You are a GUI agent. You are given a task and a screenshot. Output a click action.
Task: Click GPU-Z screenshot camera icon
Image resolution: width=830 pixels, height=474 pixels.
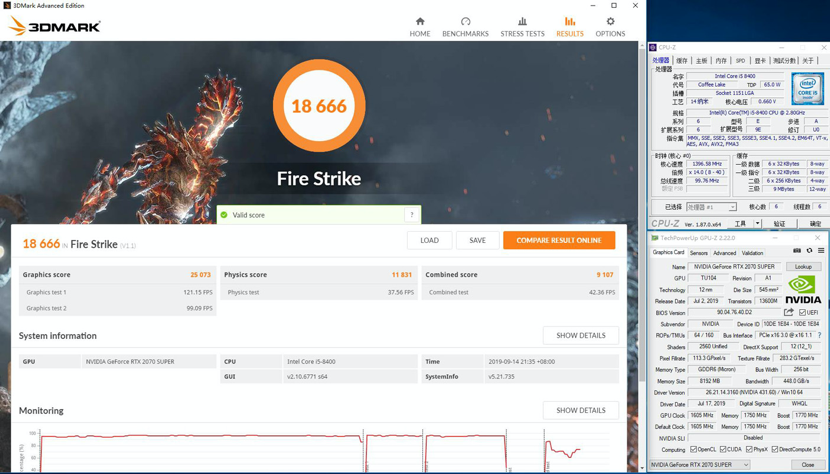(797, 251)
